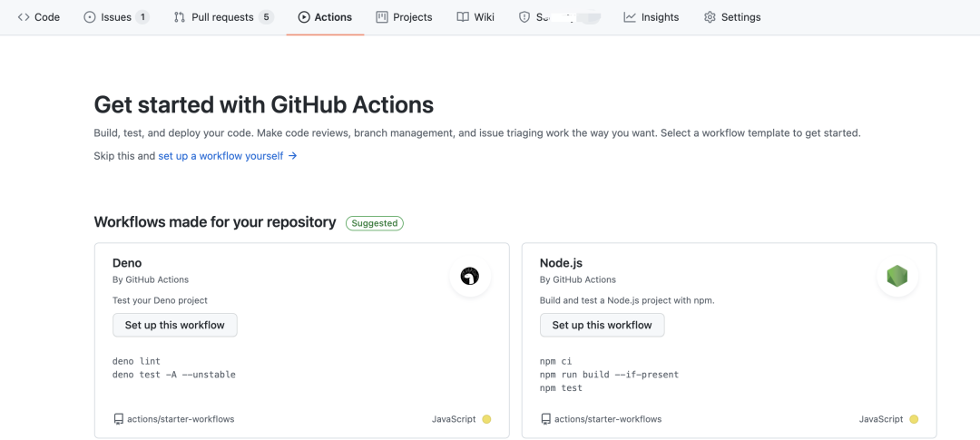This screenshot has height=440, width=980.
Task: Click the repo icon in the Node.js card
Action: click(545, 419)
